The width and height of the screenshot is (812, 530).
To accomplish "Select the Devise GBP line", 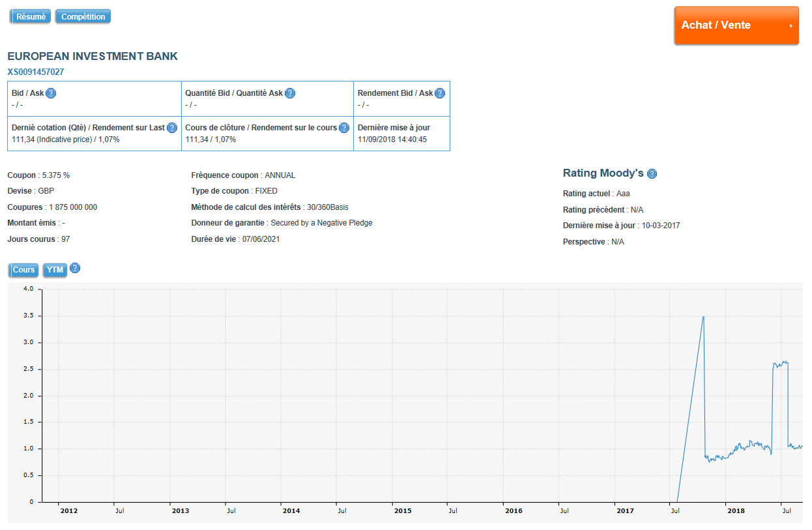I will tap(31, 191).
